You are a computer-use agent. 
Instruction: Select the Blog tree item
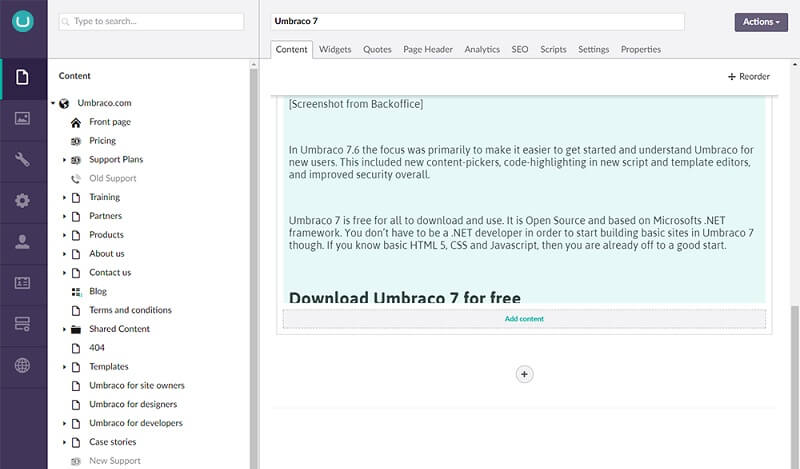click(98, 291)
